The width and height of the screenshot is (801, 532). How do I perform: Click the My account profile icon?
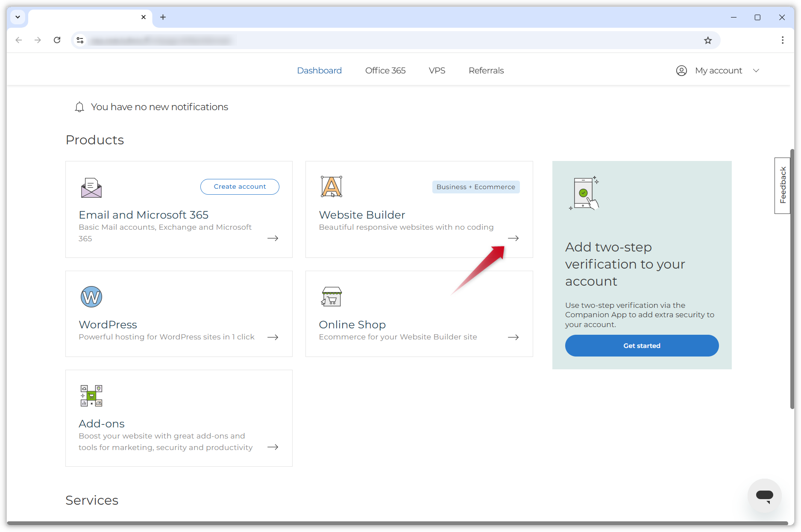click(681, 70)
